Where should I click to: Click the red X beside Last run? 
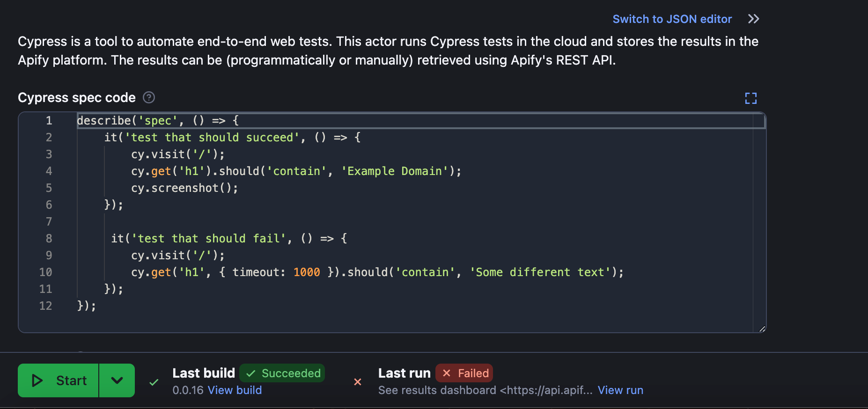358,382
